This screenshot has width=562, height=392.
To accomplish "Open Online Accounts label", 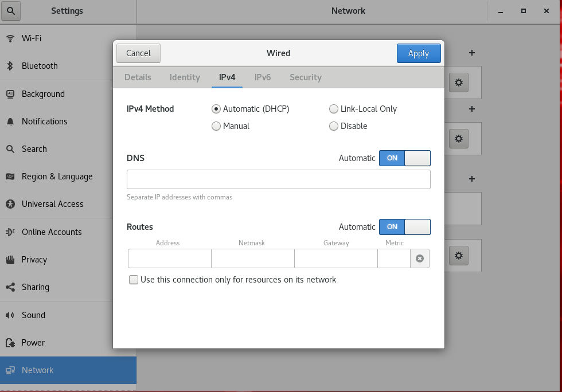I will 52,232.
